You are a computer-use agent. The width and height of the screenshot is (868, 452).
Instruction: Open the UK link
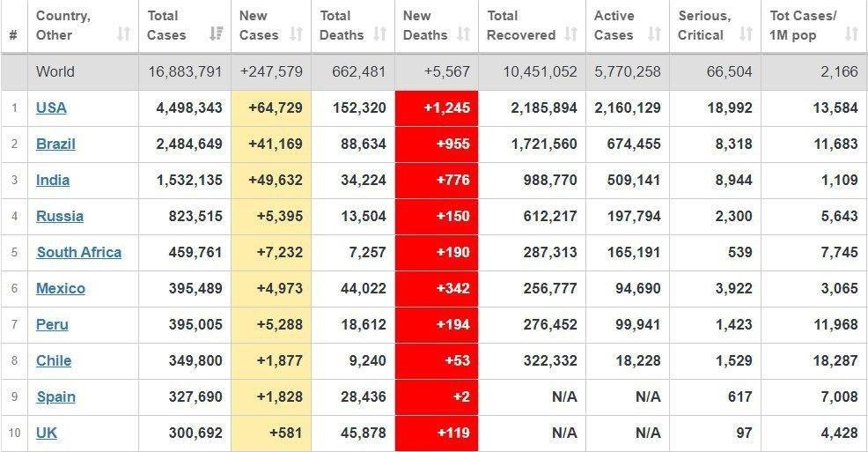click(47, 433)
